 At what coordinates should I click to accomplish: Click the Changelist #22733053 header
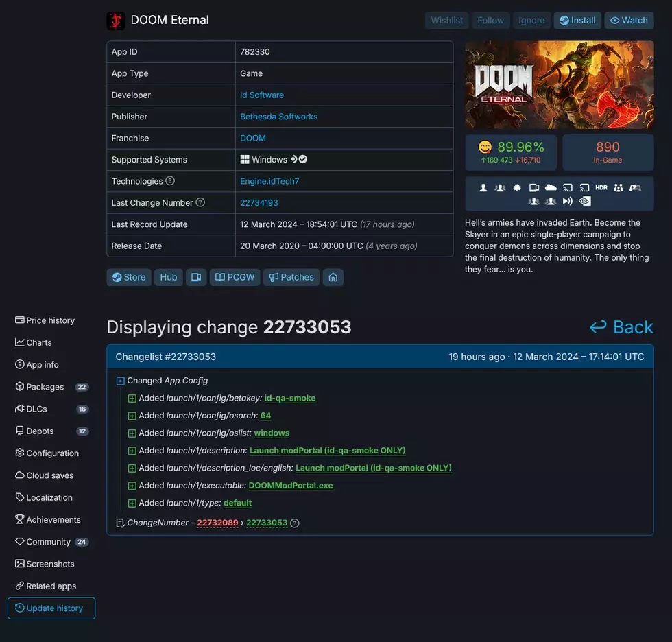click(380, 357)
